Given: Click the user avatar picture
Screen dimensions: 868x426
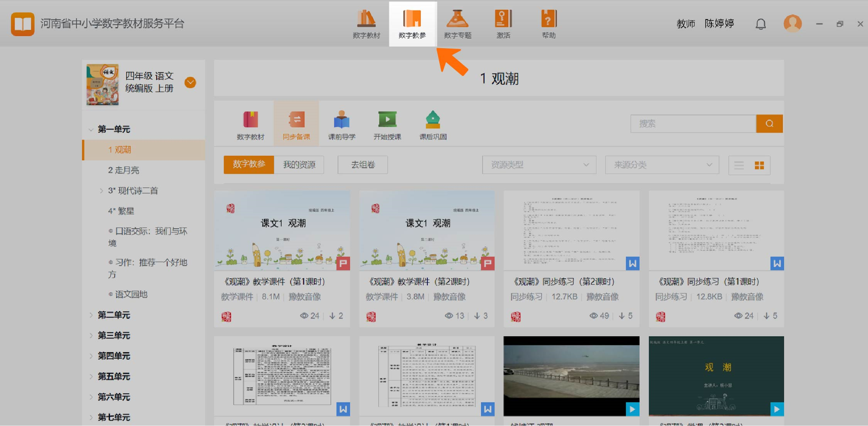Looking at the screenshot, I should [792, 24].
